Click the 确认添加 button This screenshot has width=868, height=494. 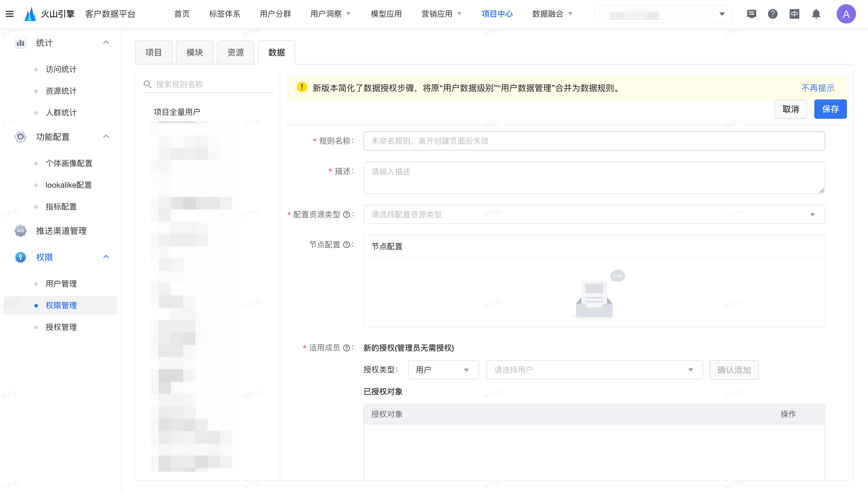pyautogui.click(x=734, y=370)
